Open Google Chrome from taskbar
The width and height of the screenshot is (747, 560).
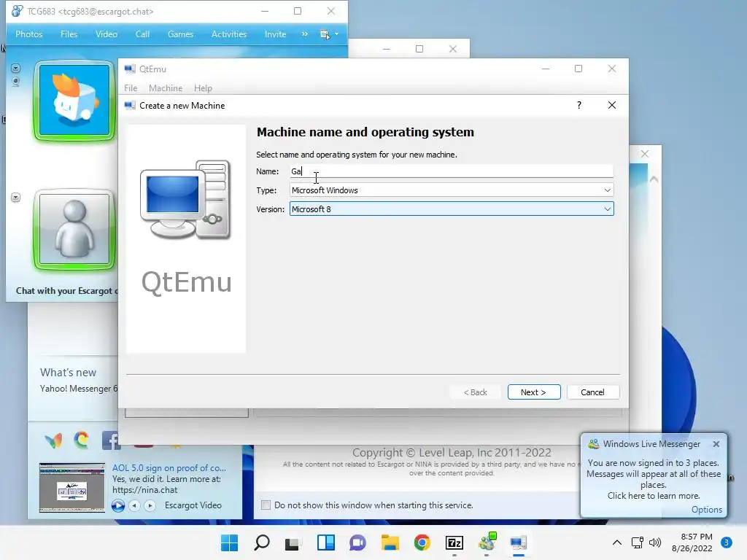[422, 542]
